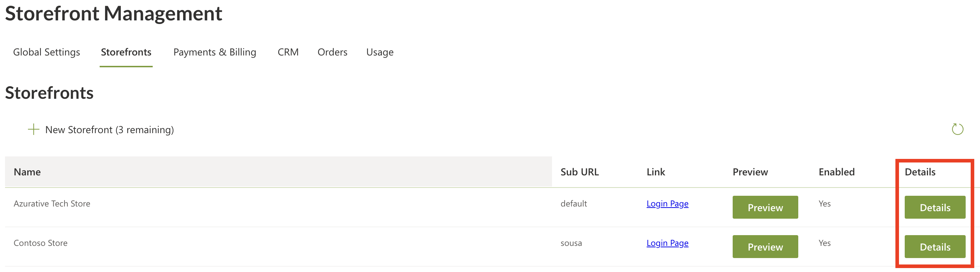Open Details for Azurative Tech Store
This screenshot has width=980, height=272.
click(935, 207)
